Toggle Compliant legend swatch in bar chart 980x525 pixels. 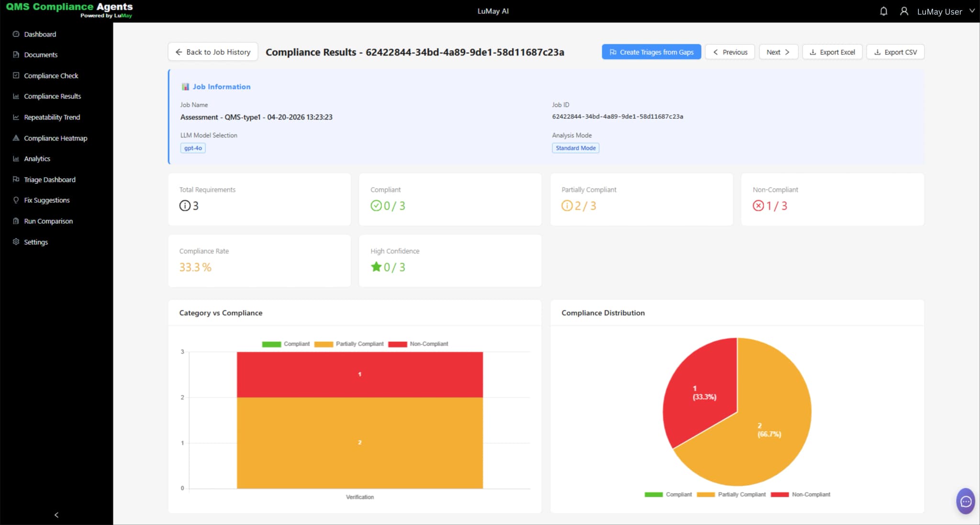(x=271, y=344)
